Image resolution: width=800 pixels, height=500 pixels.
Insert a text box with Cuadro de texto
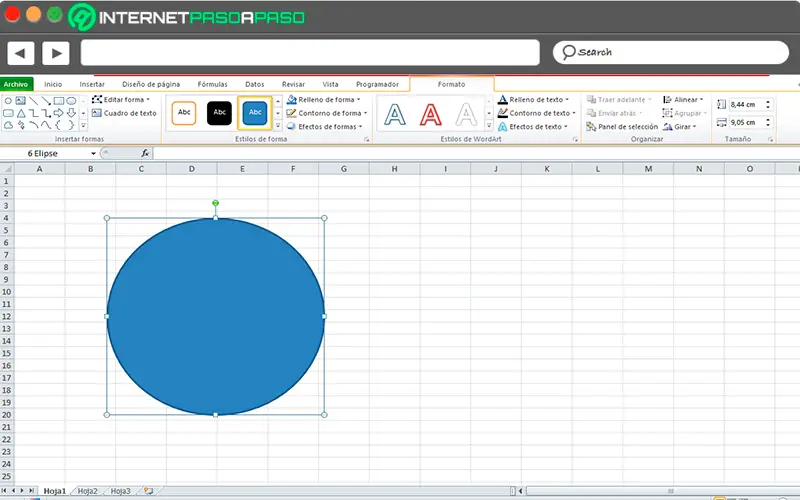pos(124,113)
